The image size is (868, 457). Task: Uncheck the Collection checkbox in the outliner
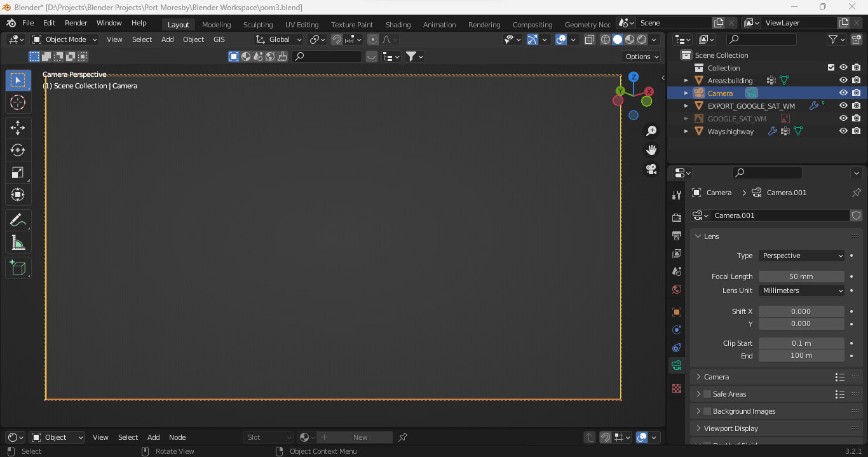click(x=830, y=67)
